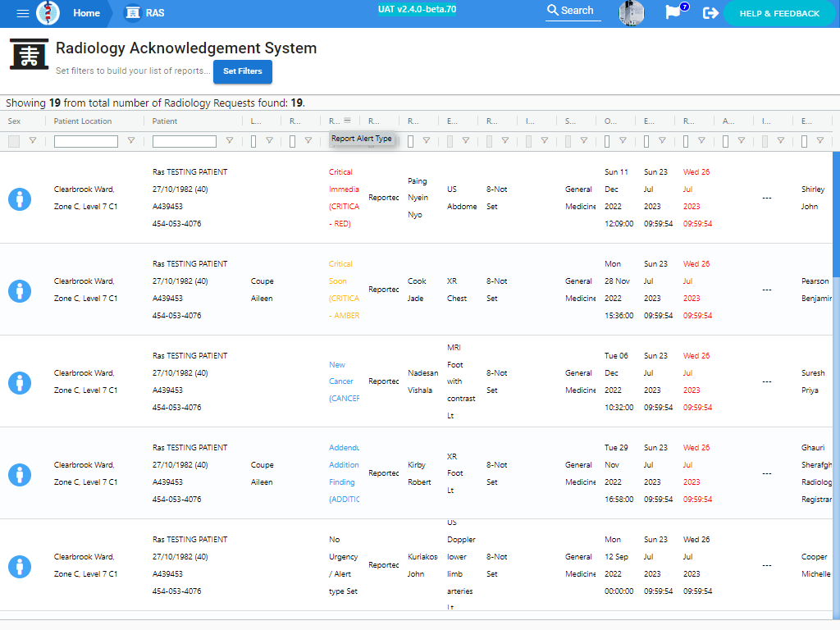Click the Addendum Additional Finding alert cell

pos(344,473)
